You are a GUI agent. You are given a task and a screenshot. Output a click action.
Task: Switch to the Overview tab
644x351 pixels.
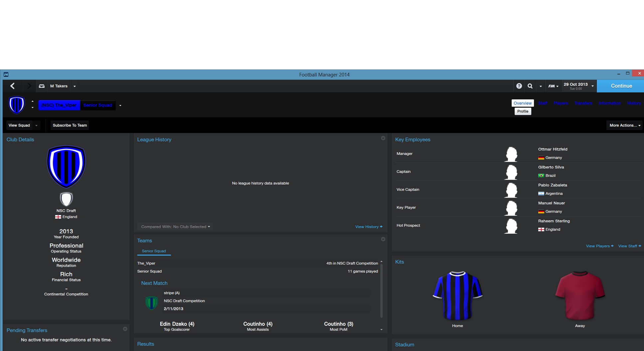pyautogui.click(x=523, y=103)
